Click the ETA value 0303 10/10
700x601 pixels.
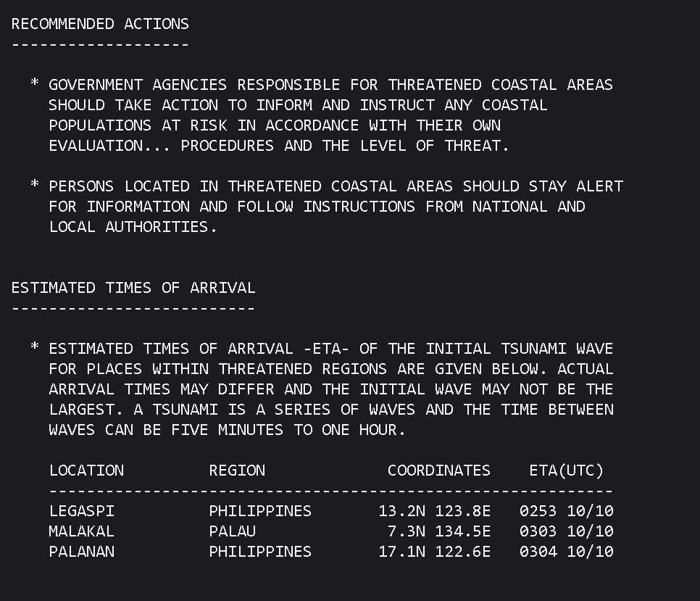pyautogui.click(x=566, y=531)
